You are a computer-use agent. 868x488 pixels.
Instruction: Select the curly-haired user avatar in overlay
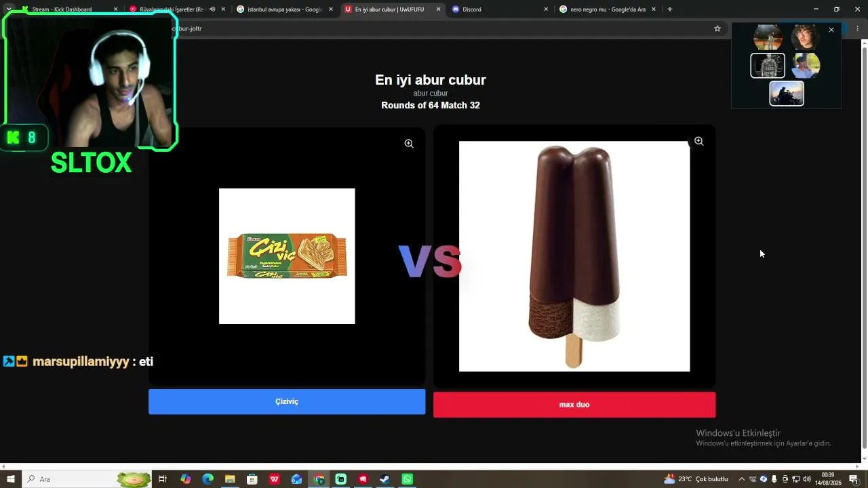coord(805,38)
